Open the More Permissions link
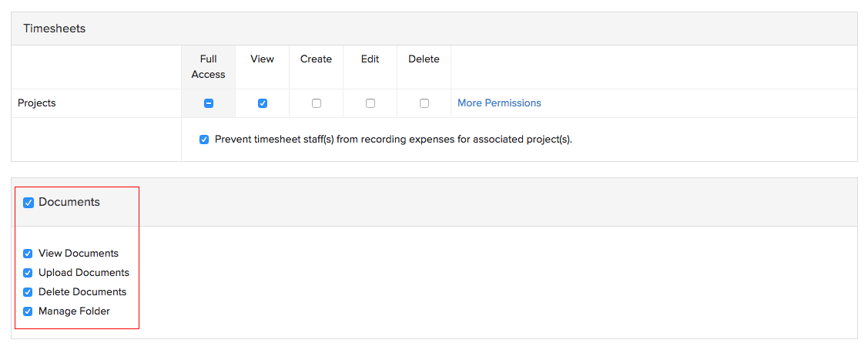 point(499,103)
